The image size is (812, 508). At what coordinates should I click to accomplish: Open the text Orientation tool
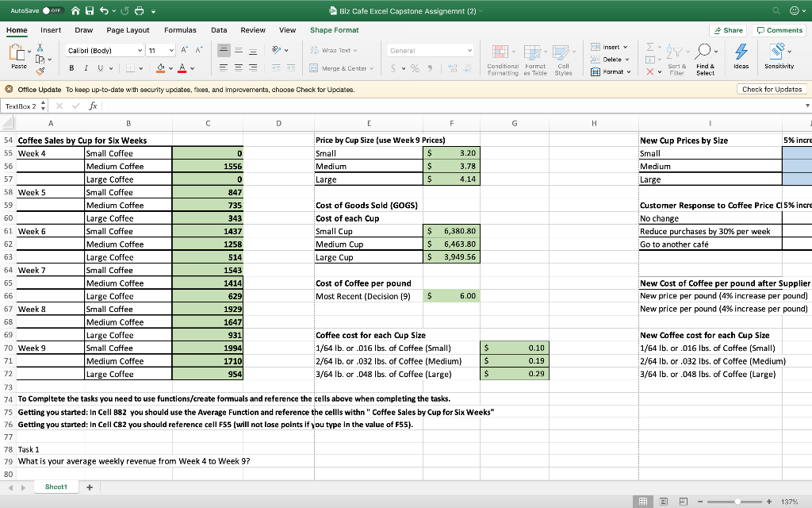(x=277, y=50)
